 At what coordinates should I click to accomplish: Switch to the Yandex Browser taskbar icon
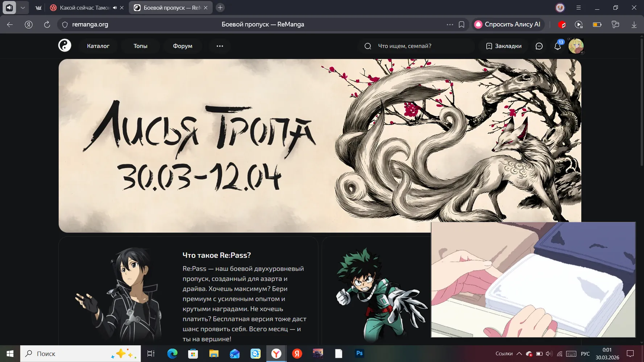[276, 354]
